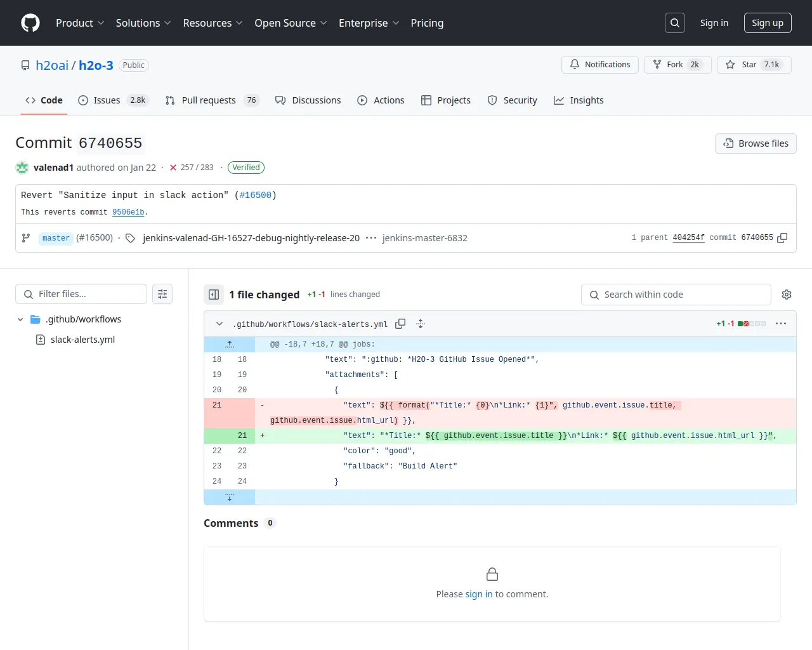Open the Open Source dropdown menu
Image resolution: width=812 pixels, height=650 pixels.
[x=291, y=23]
